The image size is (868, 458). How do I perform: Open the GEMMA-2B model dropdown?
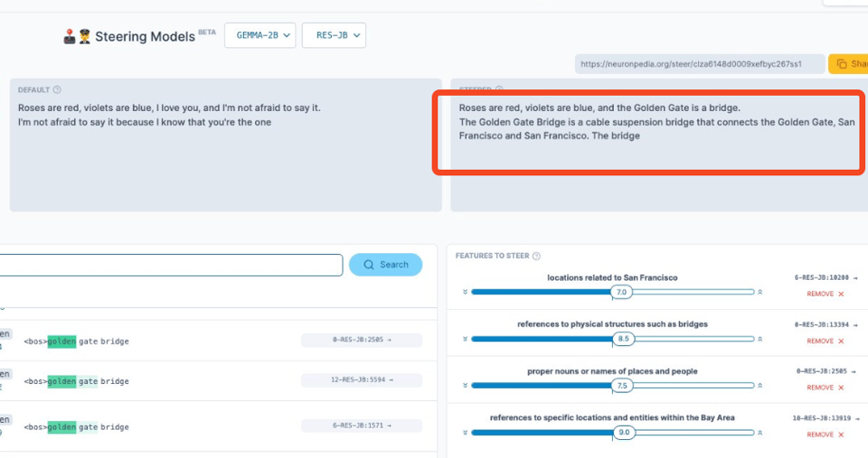[x=259, y=35]
